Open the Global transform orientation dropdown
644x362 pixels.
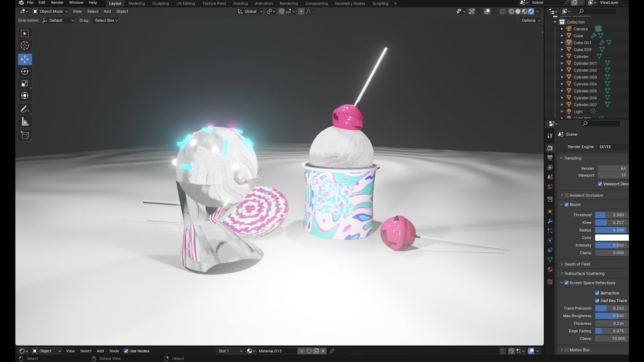[x=251, y=12]
